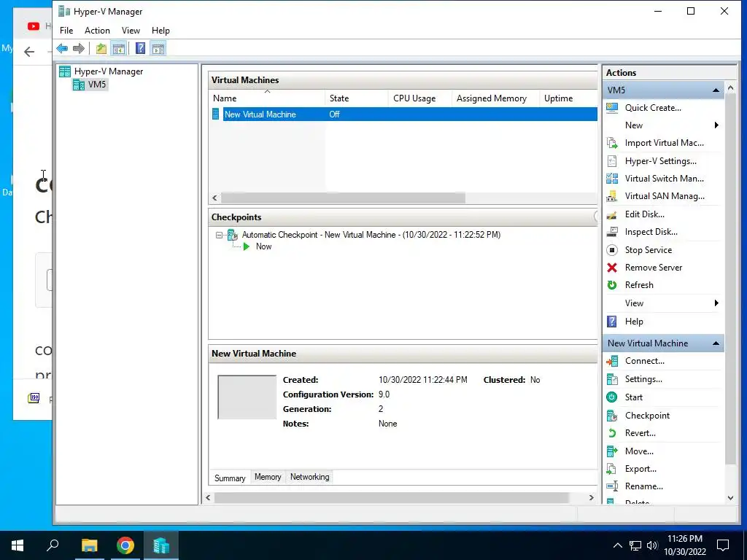The image size is (747, 560).
Task: Collapse the Automatic Checkpoint tree node
Action: click(x=219, y=235)
